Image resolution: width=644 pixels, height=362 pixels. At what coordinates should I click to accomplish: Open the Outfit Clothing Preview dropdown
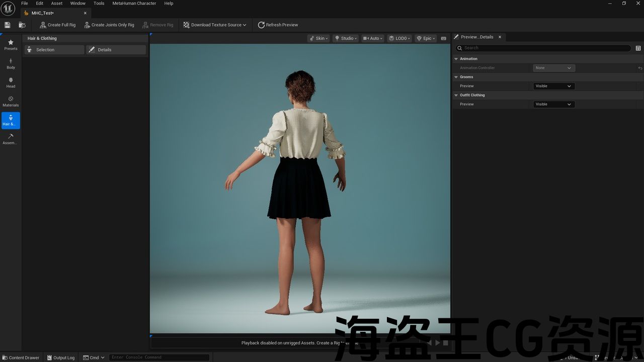tap(553, 104)
